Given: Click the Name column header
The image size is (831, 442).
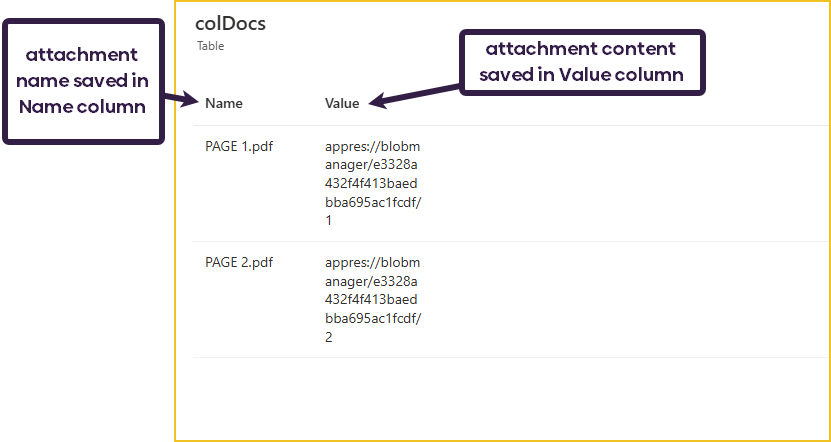Looking at the screenshot, I should click(x=224, y=103).
